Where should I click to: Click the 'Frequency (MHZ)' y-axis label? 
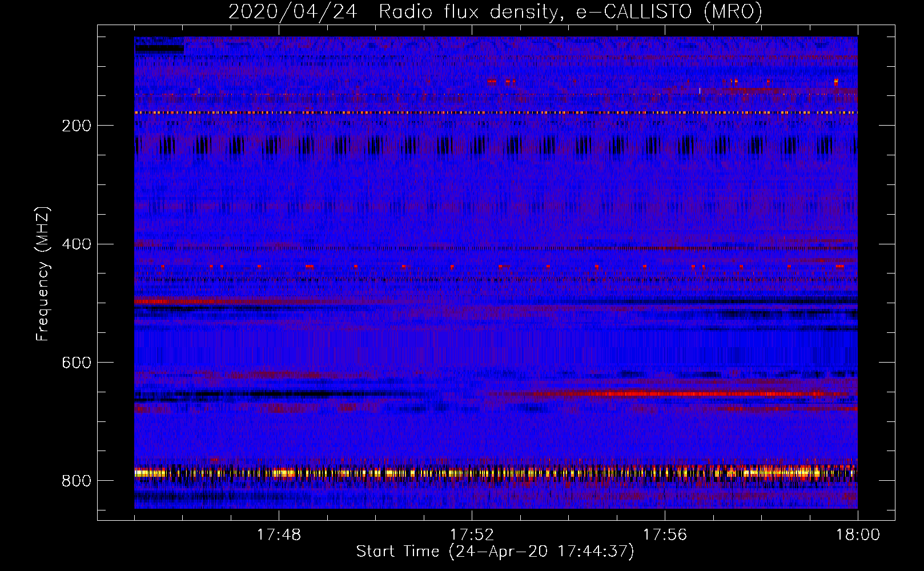pyautogui.click(x=43, y=274)
